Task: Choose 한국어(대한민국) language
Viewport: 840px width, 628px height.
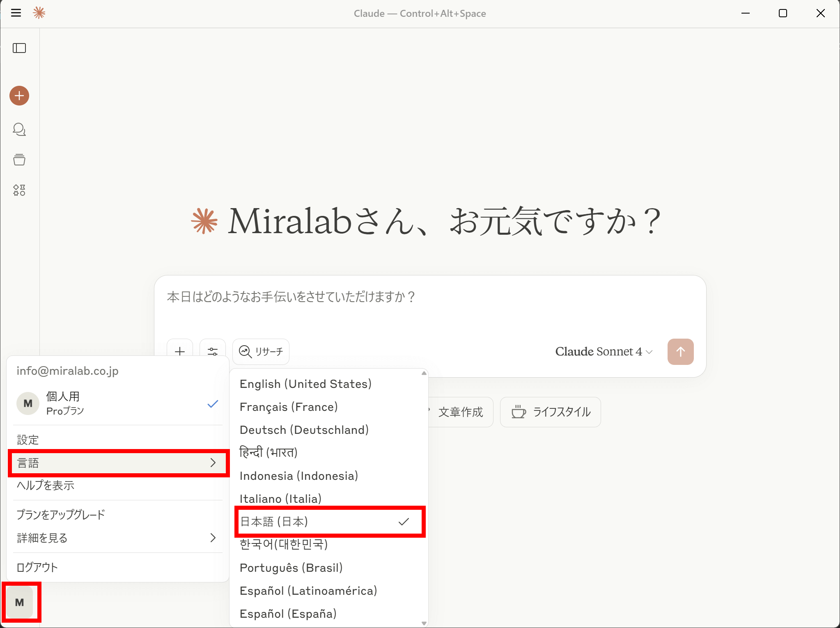Action: pyautogui.click(x=327, y=545)
